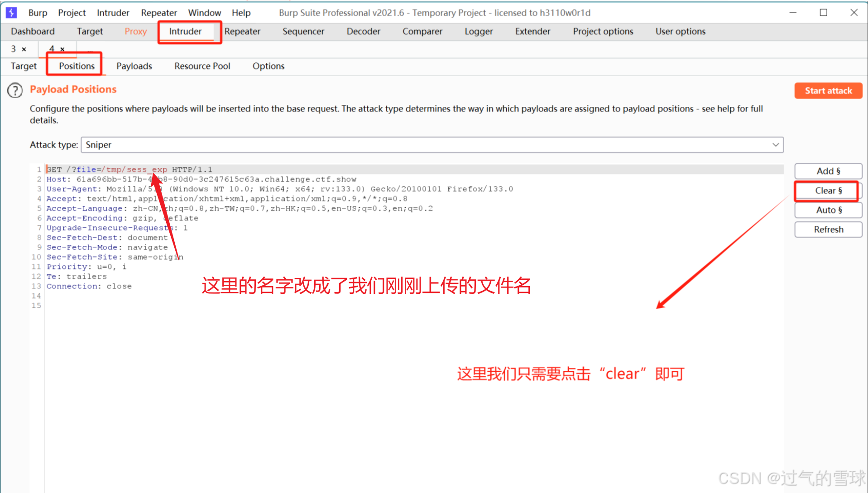Open the Project menu
Image resolution: width=868 pixels, height=493 pixels.
[x=72, y=13]
